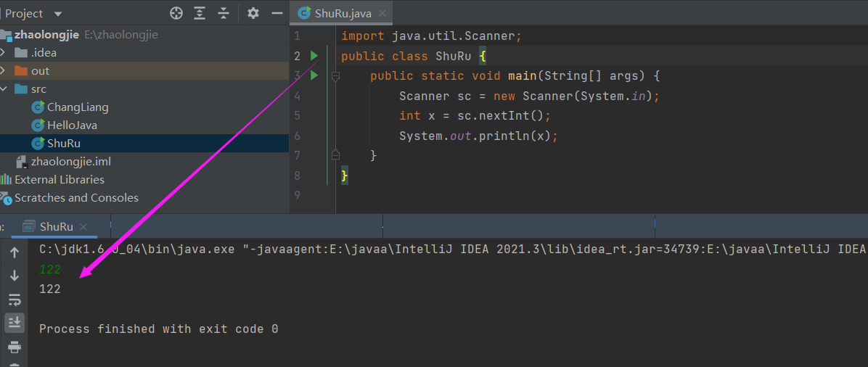Click Expand All in Project toolbar
Image resolution: width=868 pixels, height=367 pixels.
coord(200,13)
